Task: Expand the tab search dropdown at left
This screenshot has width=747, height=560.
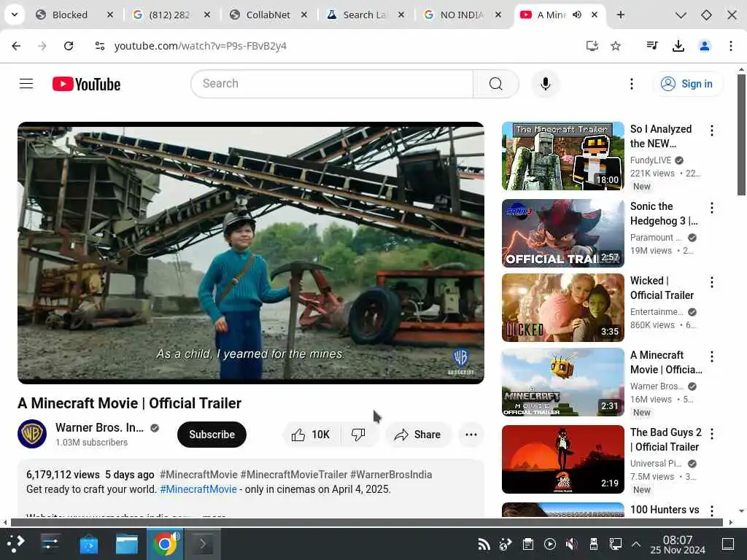Action: (15, 15)
